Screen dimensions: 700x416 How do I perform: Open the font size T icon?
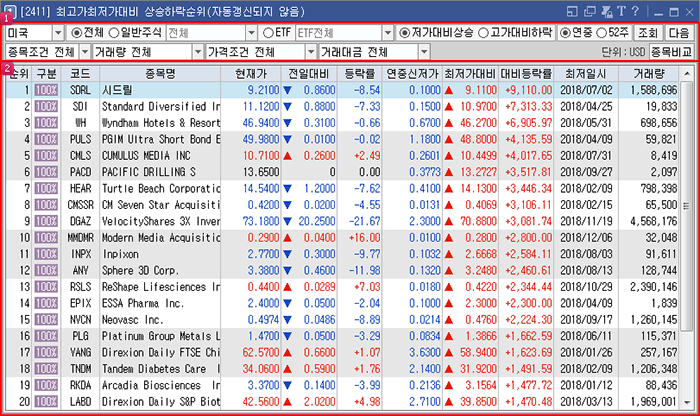point(621,12)
